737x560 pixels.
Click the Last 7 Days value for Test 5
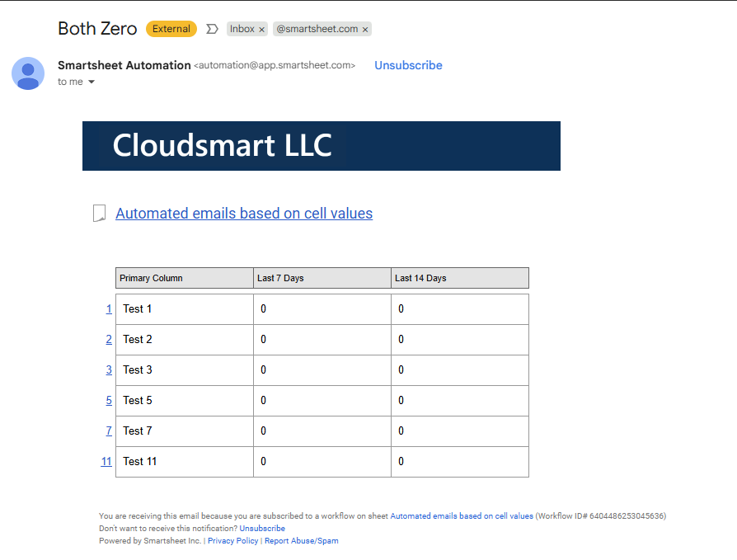(x=322, y=401)
